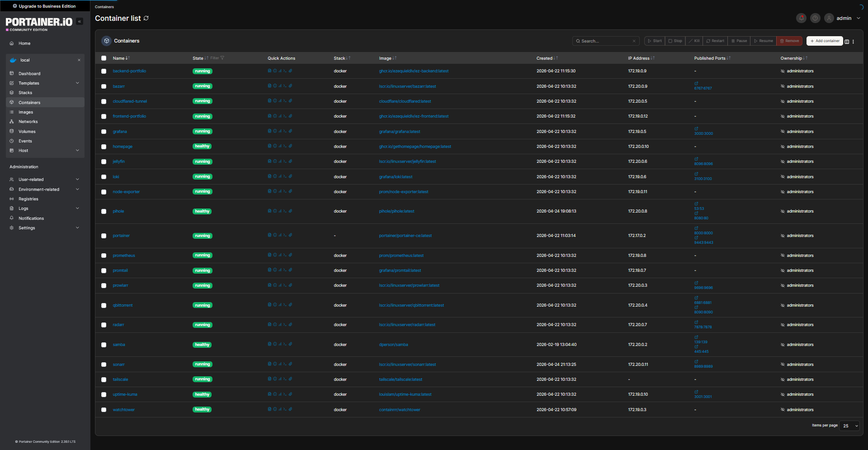The height and width of the screenshot is (450, 868).
Task: Open inspect icon in bazarr row
Action: (x=275, y=86)
